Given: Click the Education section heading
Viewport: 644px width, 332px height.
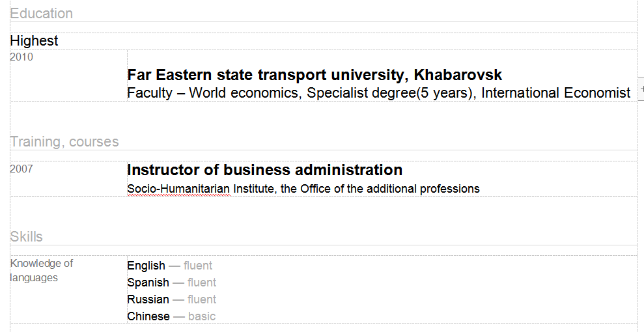Looking at the screenshot, I should coord(42,14).
